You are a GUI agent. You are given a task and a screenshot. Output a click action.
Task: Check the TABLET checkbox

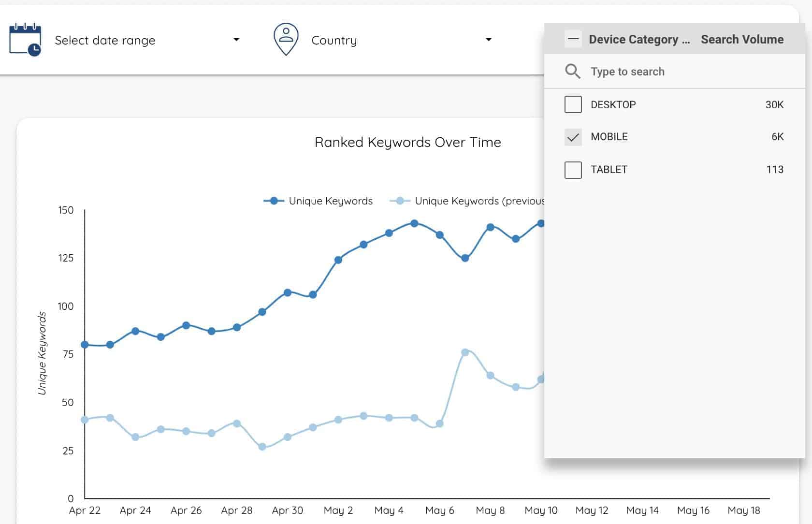click(x=573, y=170)
